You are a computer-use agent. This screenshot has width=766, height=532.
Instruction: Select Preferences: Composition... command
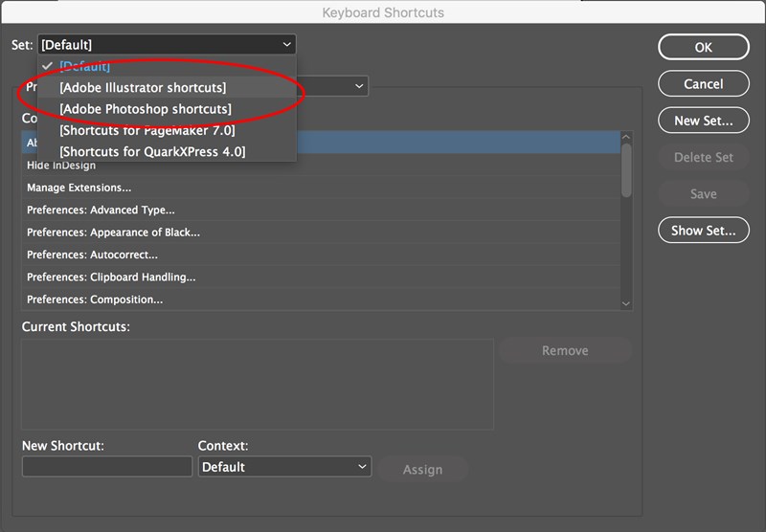pyautogui.click(x=321, y=299)
